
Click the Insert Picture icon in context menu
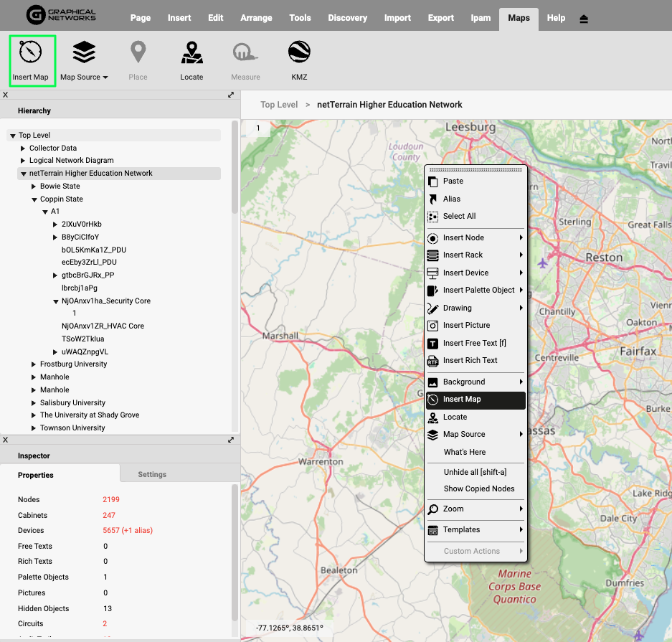click(x=432, y=326)
